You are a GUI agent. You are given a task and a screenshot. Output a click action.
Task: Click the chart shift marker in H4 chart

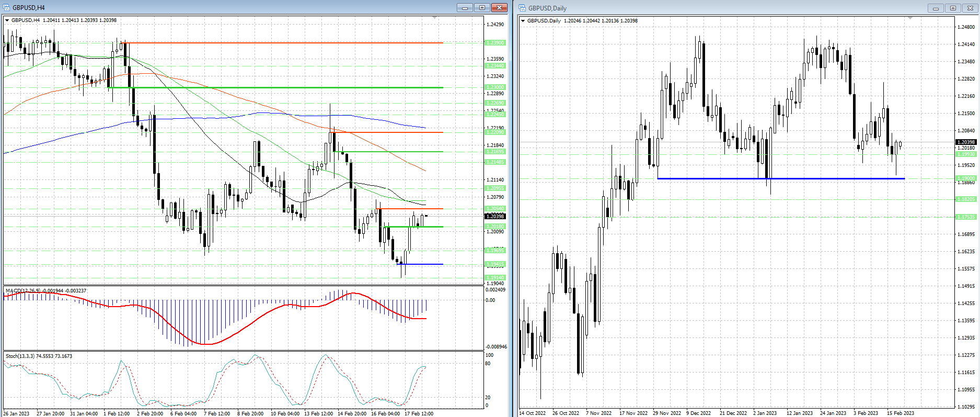click(435, 18)
